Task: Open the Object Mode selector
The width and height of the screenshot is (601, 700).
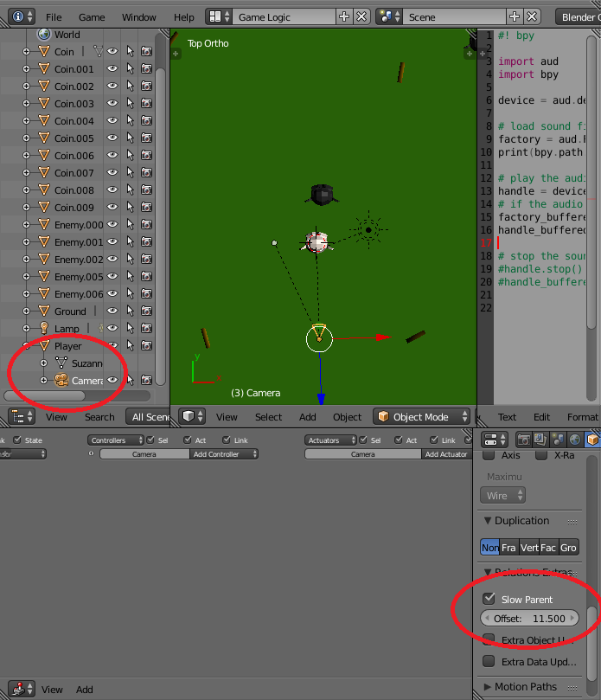Action: 421,416
